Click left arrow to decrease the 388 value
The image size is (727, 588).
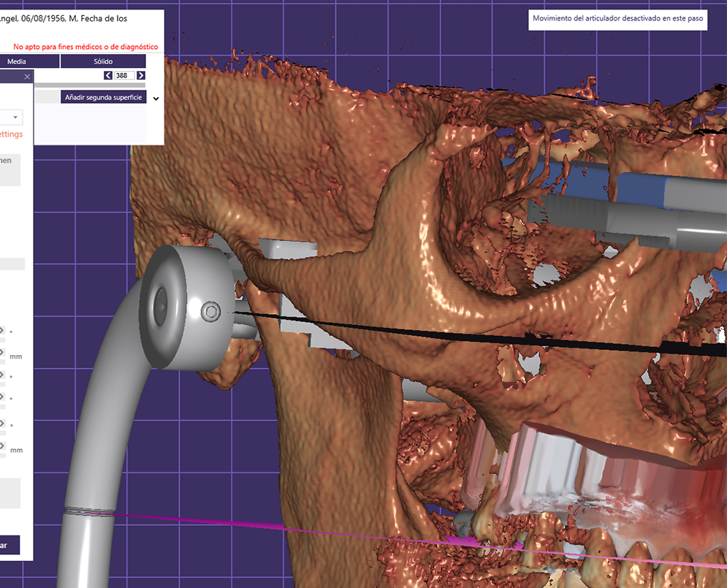point(109,75)
